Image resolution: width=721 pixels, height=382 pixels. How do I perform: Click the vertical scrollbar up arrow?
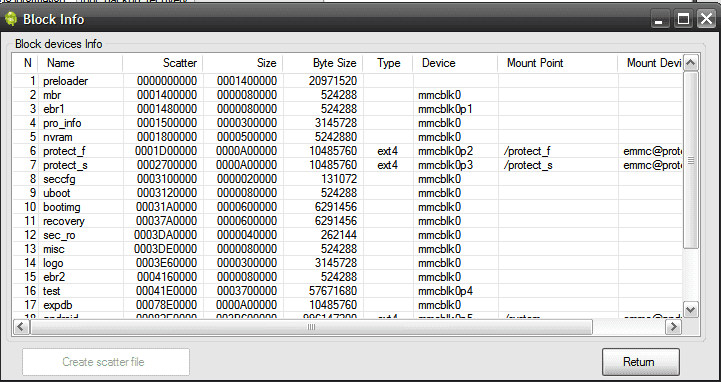691,62
